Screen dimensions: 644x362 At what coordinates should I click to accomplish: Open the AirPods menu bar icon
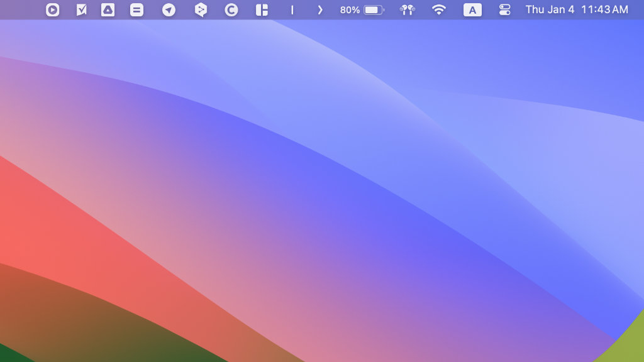(408, 10)
